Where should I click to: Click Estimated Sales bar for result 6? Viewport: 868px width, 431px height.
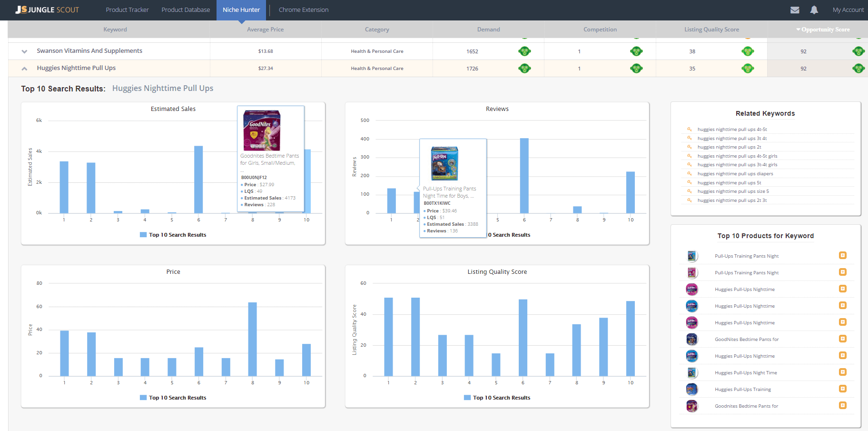click(198, 180)
